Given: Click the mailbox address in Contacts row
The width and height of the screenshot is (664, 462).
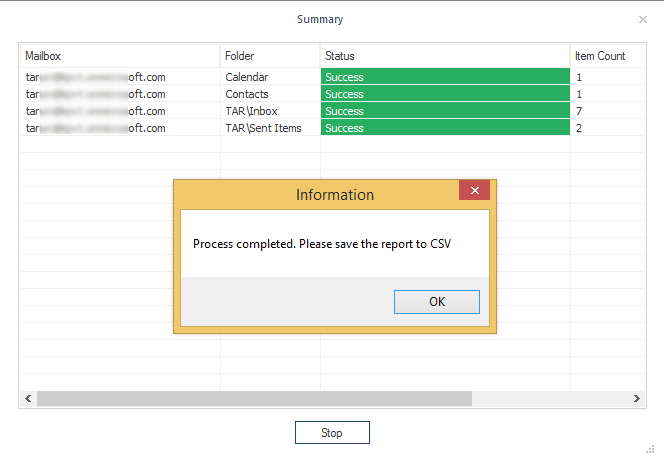Looking at the screenshot, I should [x=95, y=94].
